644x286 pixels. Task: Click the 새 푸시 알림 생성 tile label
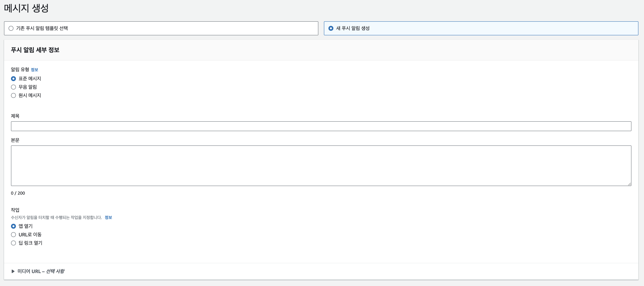pyautogui.click(x=353, y=28)
